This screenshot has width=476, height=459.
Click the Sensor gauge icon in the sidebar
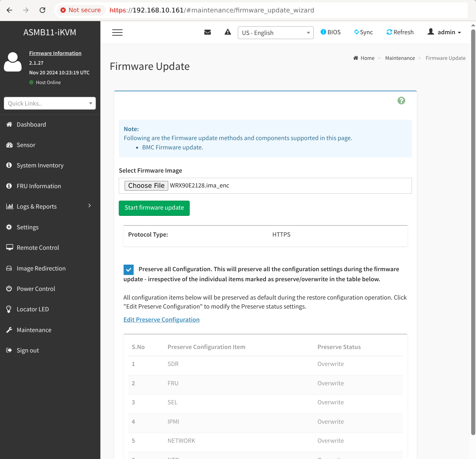point(9,145)
